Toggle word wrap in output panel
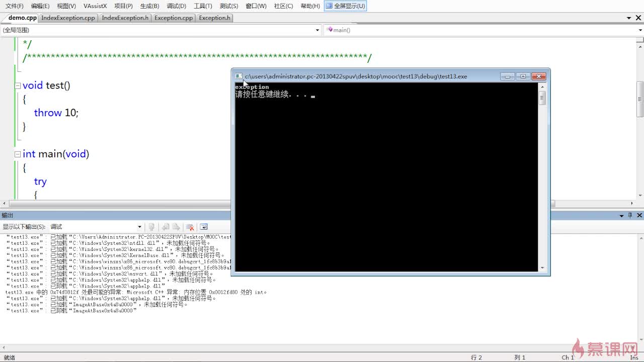This screenshot has height=362, width=644. pos(204,227)
